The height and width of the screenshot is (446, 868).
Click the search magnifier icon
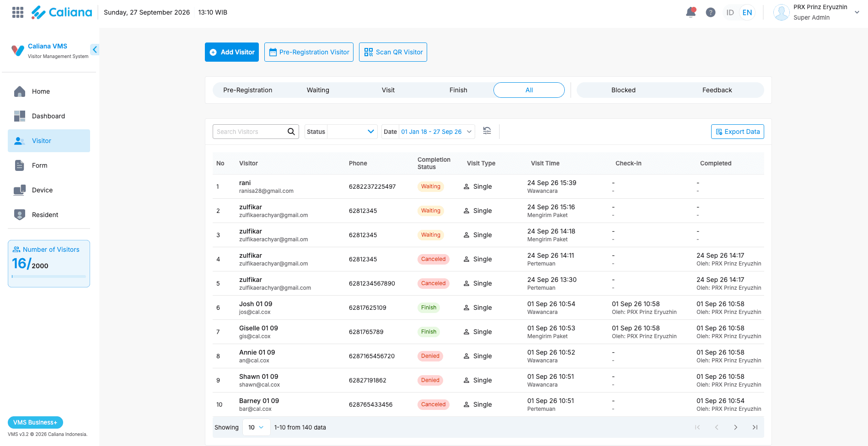click(291, 132)
